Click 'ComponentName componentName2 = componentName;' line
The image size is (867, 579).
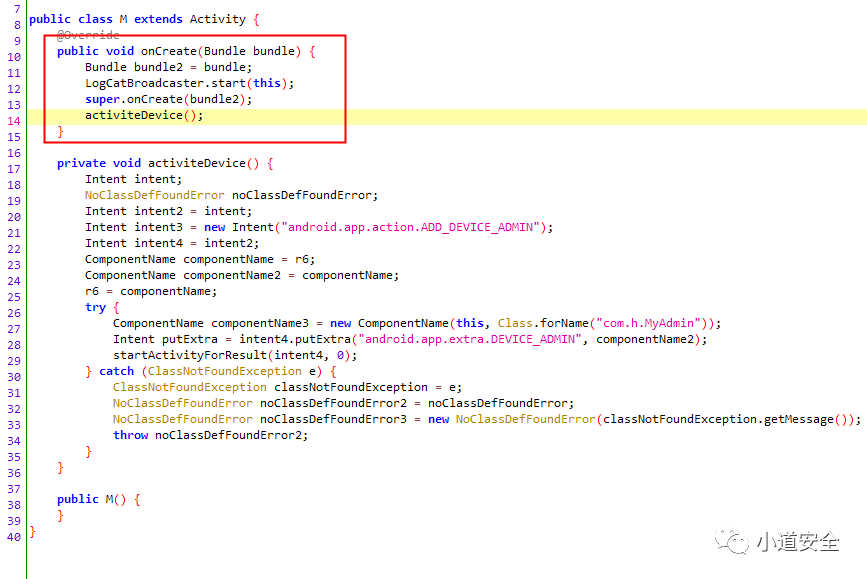pyautogui.click(x=242, y=275)
